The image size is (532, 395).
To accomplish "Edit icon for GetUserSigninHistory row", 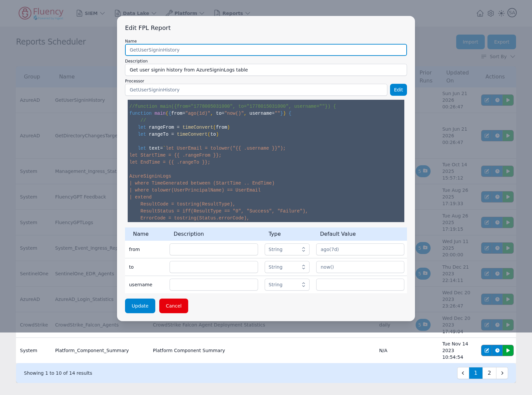I will point(487,100).
